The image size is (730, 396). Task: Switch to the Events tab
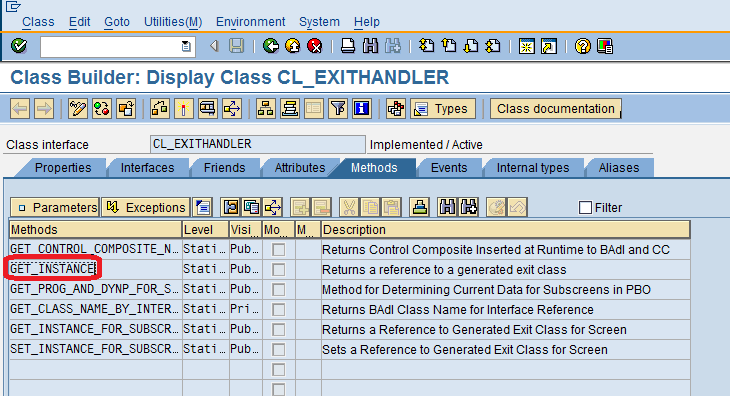tap(449, 168)
